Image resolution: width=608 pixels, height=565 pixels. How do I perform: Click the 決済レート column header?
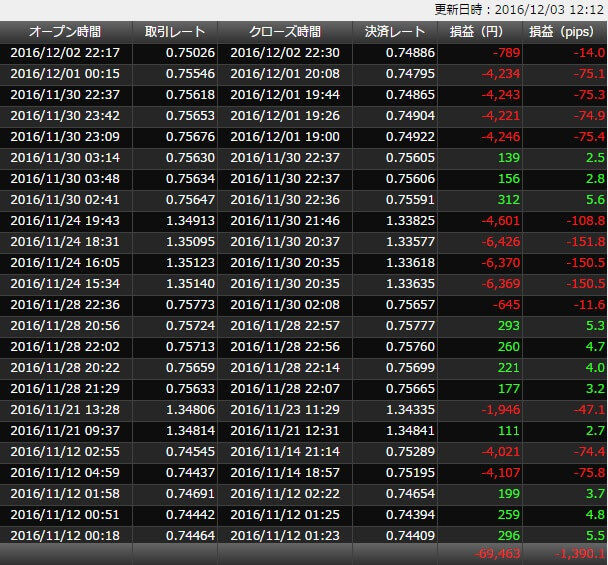pyautogui.click(x=395, y=32)
